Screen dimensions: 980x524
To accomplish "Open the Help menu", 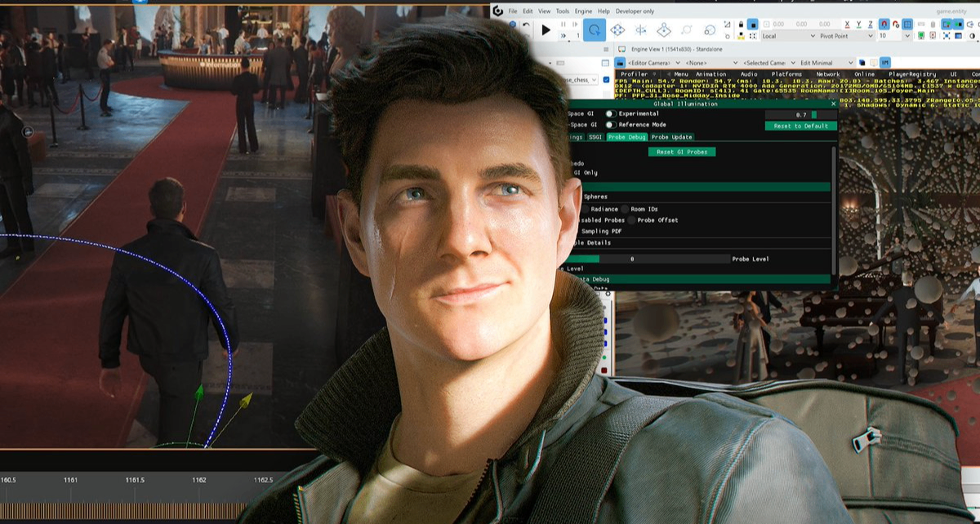I will (x=604, y=11).
